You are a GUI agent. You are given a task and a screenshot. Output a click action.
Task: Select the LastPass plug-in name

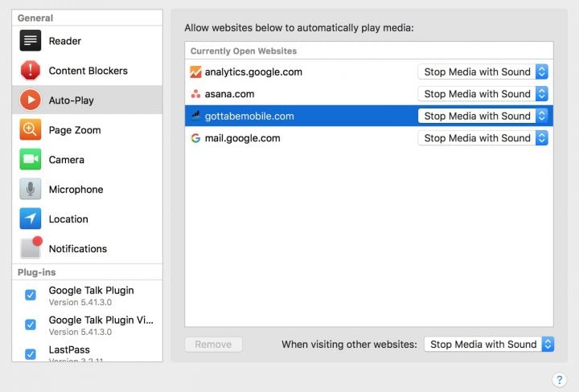tap(69, 349)
